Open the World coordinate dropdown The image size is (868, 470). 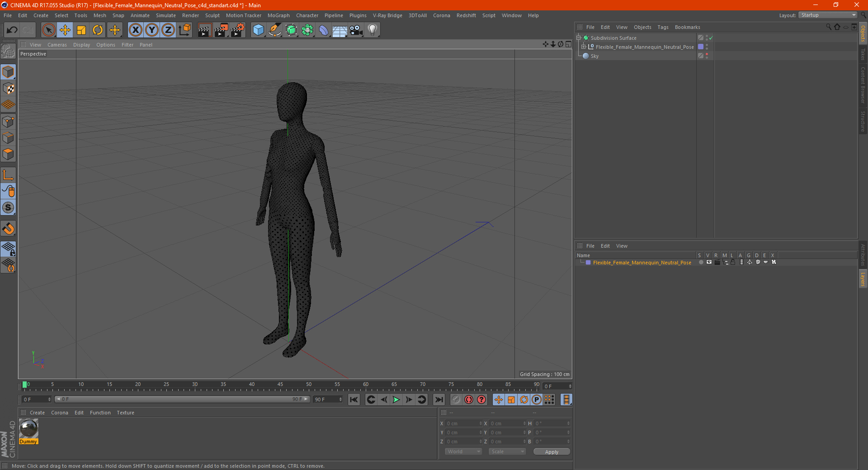(x=463, y=451)
